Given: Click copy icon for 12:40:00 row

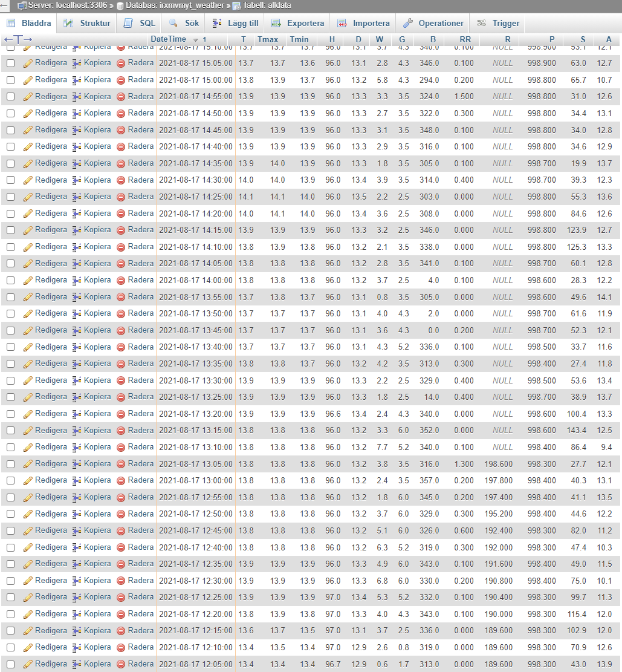Looking at the screenshot, I should coord(77,548).
